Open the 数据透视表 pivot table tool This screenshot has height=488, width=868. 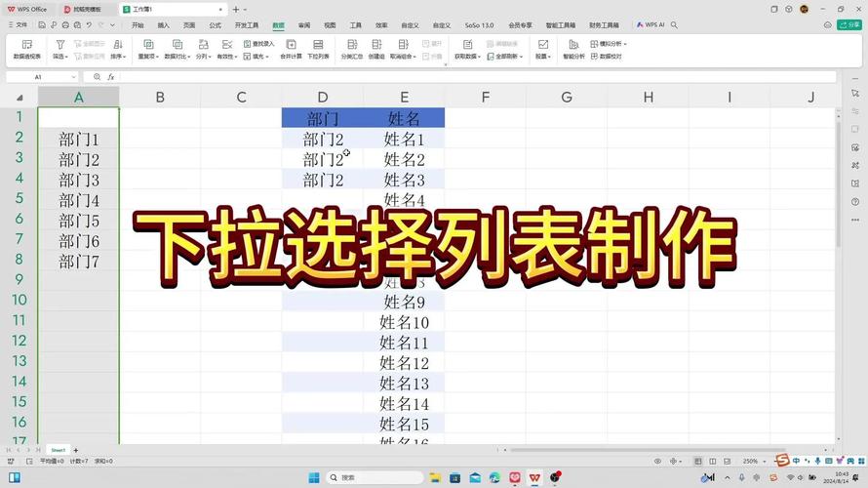pos(26,50)
